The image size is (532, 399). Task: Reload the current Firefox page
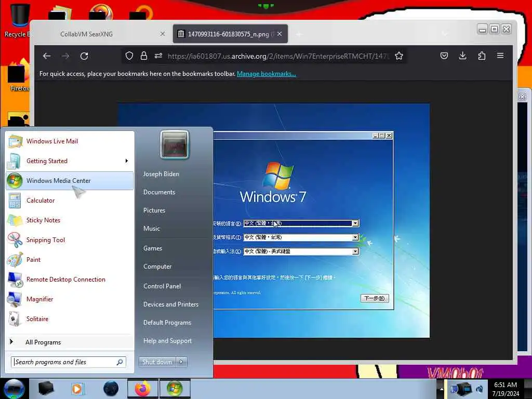coord(84,56)
